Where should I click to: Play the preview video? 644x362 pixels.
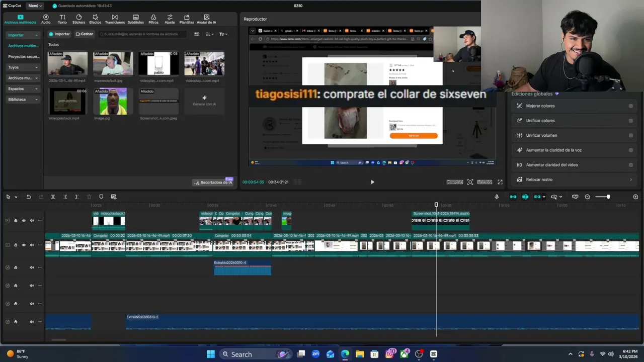pyautogui.click(x=372, y=182)
